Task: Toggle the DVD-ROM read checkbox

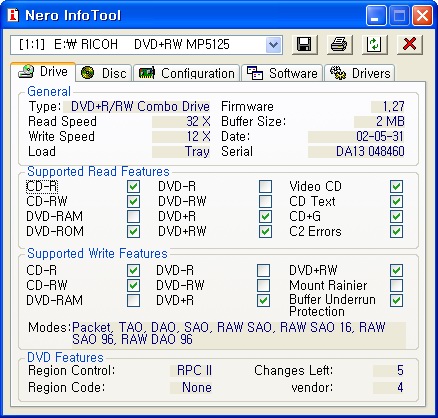Action: coord(133,232)
